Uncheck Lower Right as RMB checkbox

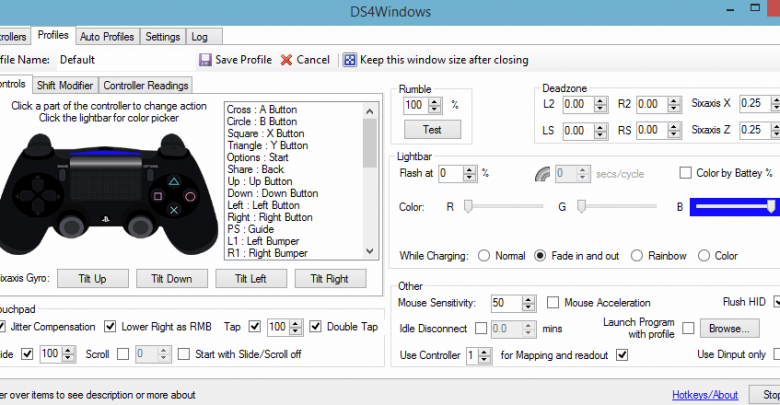(110, 327)
